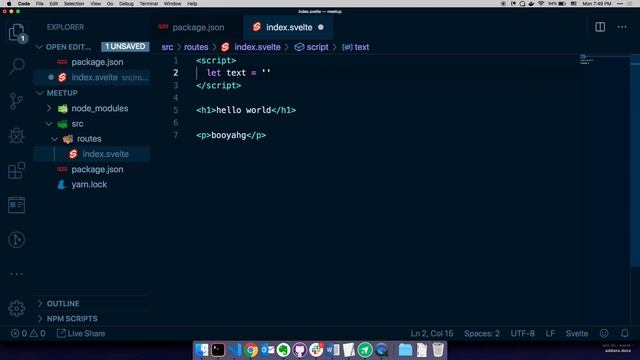The height and width of the screenshot is (360, 640).
Task: Open the newspaper-style view below Extensions icon
Action: click(x=16, y=205)
